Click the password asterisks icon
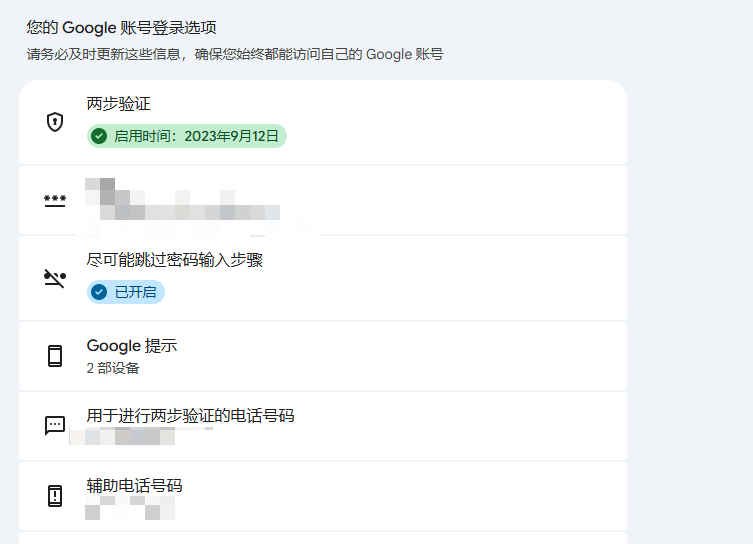This screenshot has height=544, width=753. [55, 200]
